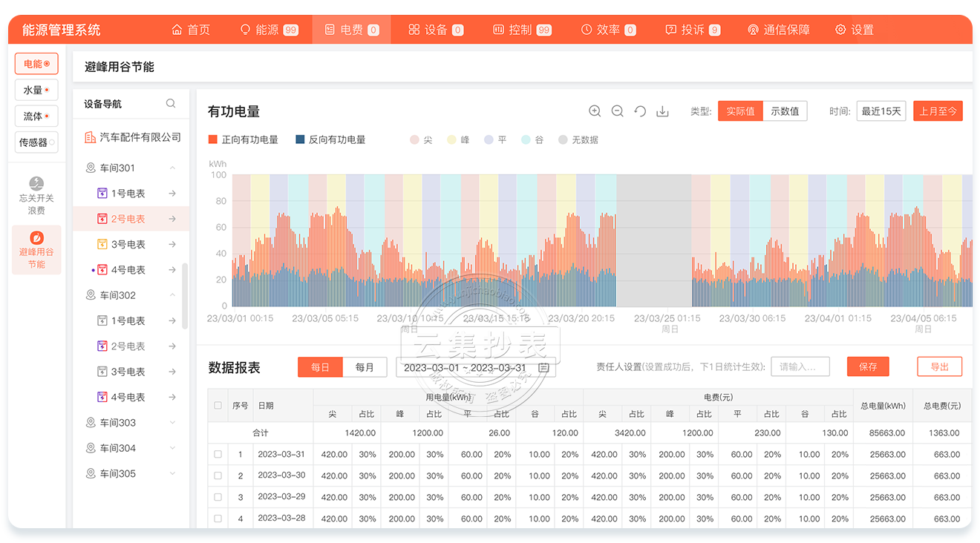The width and height of the screenshot is (980, 543).
Task: Open the 忘关开关浪费 sidebar icon
Action: 36,196
